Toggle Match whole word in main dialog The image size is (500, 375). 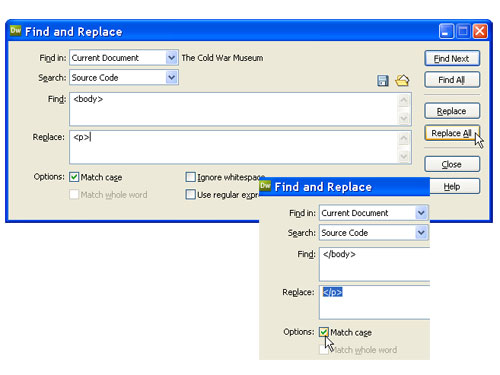[74, 194]
